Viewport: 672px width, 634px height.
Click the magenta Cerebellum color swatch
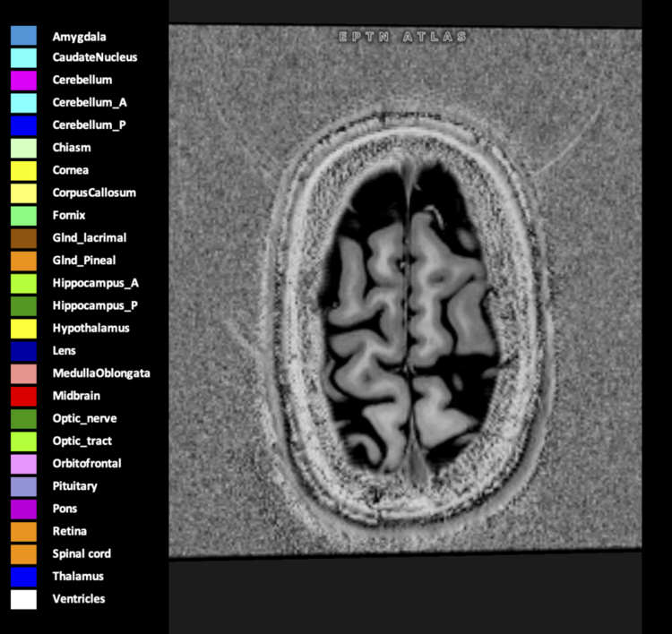pyautogui.click(x=23, y=81)
